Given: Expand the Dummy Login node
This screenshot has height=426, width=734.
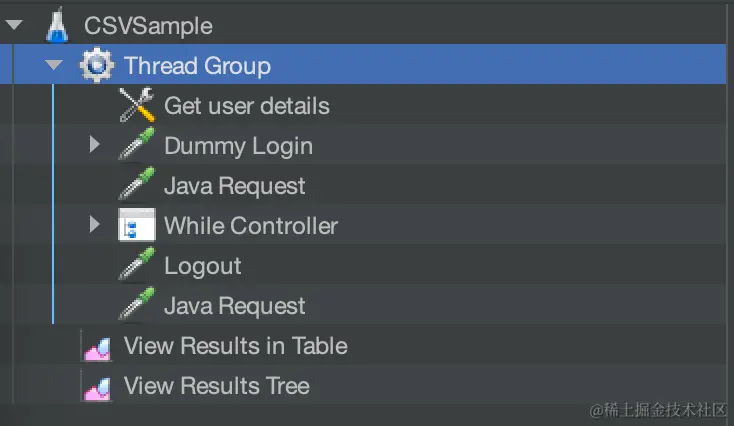Looking at the screenshot, I should 95,145.
